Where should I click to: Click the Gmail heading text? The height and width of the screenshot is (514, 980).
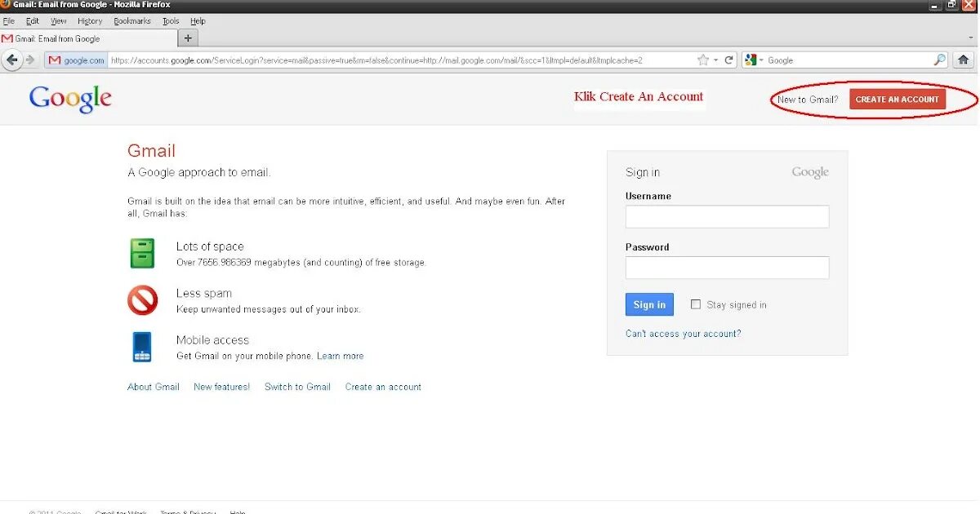[x=151, y=151]
